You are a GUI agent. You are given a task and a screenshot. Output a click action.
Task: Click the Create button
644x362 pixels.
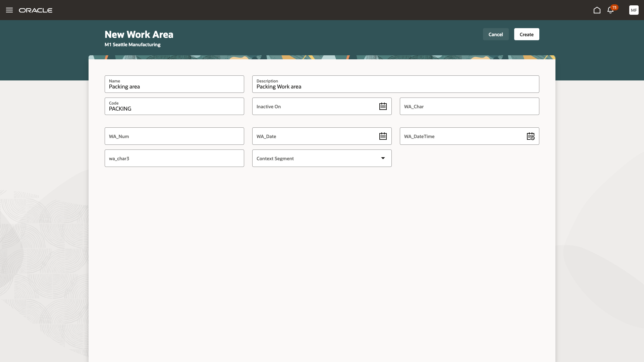526,34
